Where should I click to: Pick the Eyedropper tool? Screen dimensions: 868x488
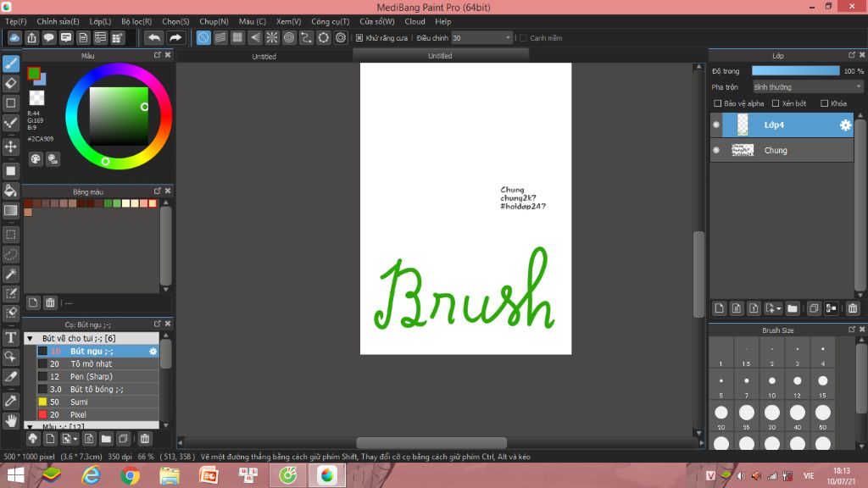[x=11, y=401]
